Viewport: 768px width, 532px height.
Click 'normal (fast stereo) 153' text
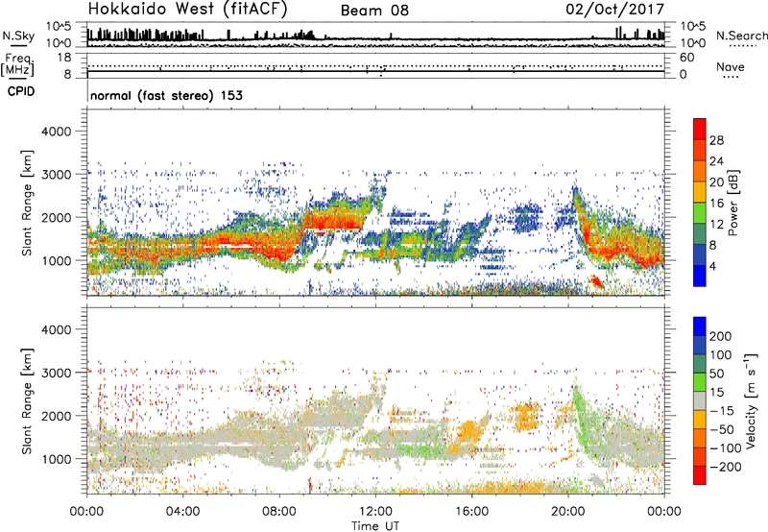[x=166, y=95]
